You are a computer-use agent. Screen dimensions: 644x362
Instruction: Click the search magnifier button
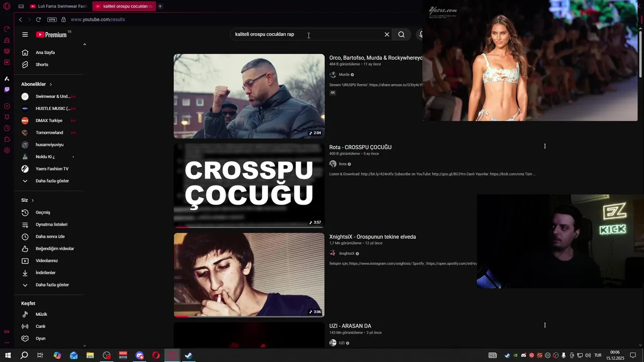(x=401, y=35)
